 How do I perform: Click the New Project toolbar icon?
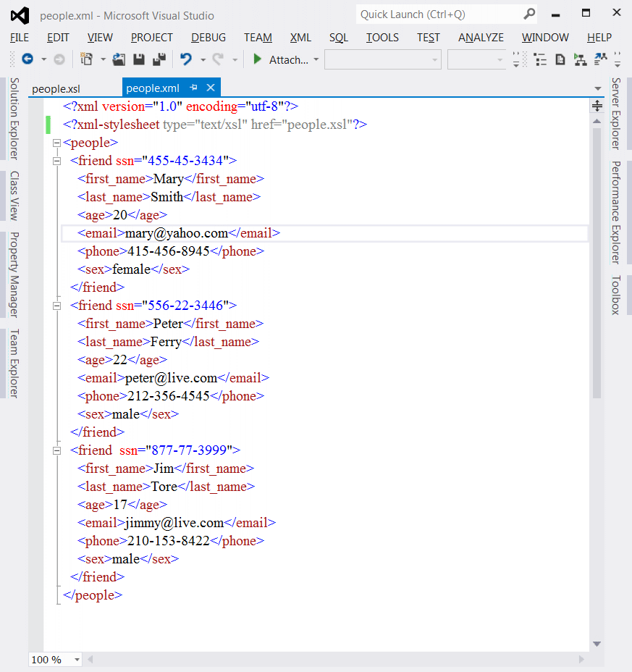point(87,59)
